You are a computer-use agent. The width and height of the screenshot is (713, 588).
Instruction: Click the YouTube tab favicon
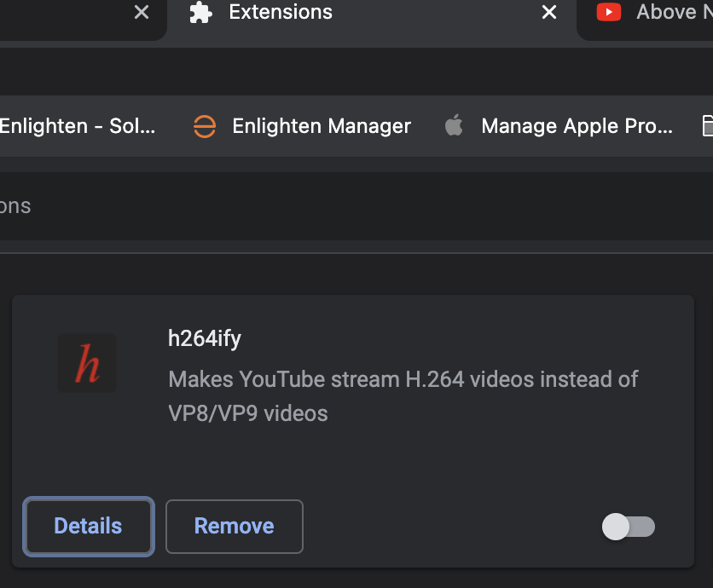[609, 12]
